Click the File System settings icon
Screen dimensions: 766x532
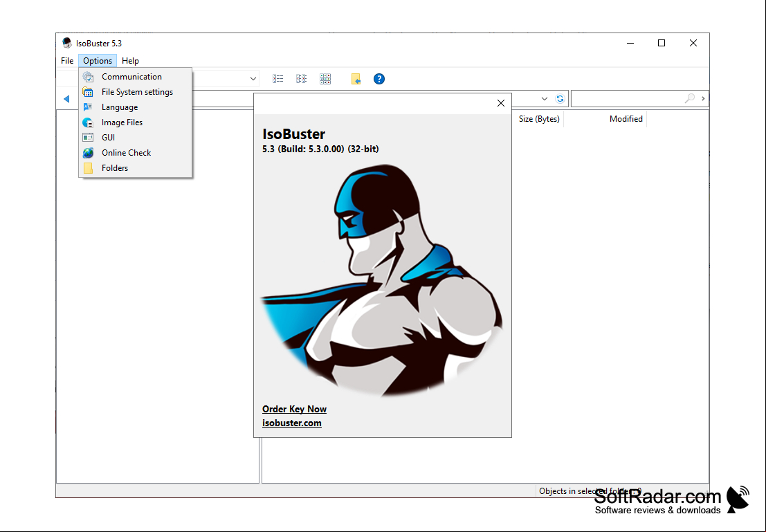coord(88,92)
